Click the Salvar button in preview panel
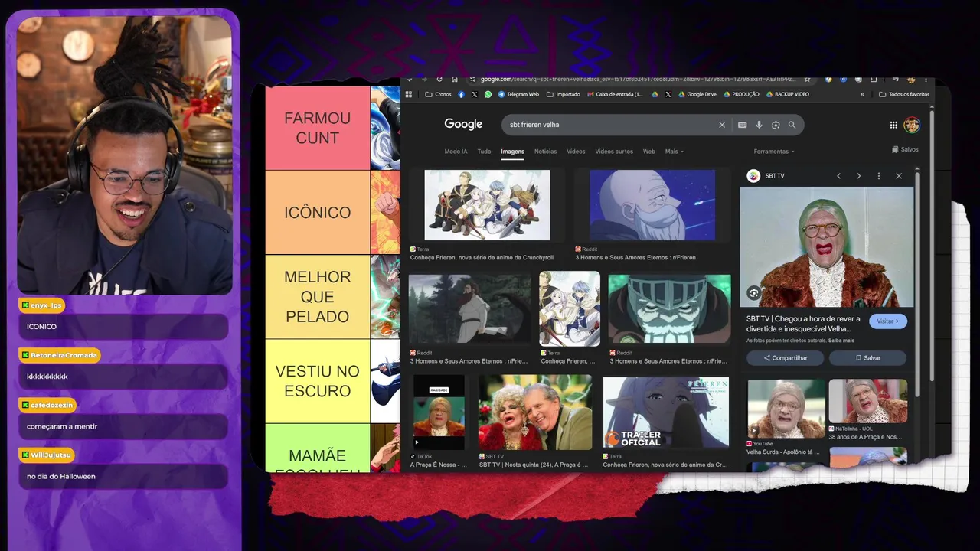 pyautogui.click(x=867, y=358)
